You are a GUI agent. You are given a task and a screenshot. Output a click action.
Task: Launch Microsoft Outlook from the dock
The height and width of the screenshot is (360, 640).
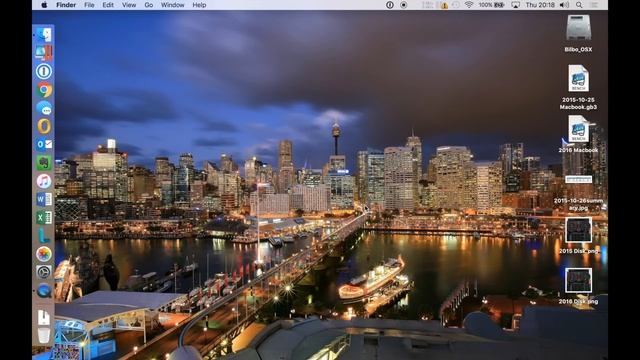44,144
